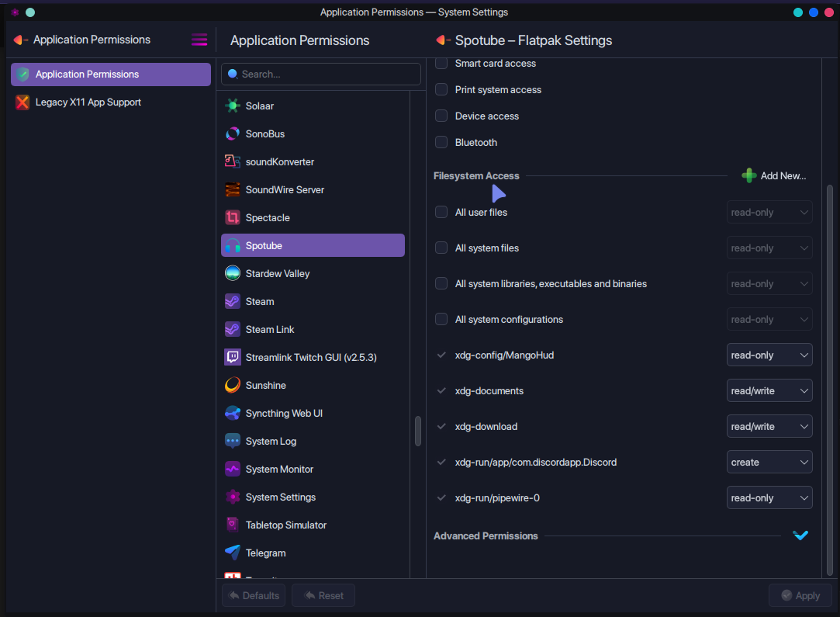Select Sunshine in the application list
This screenshot has height=617, width=840.
tap(313, 385)
